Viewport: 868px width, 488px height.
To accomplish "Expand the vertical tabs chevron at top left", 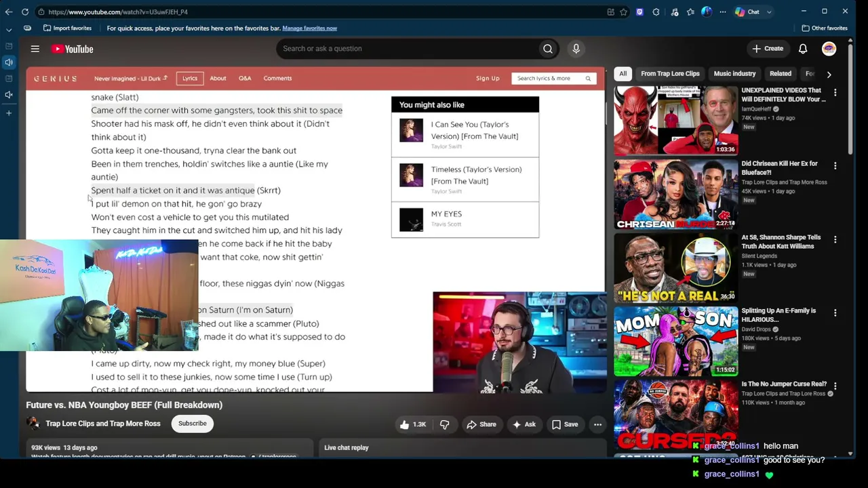I will click(x=9, y=30).
